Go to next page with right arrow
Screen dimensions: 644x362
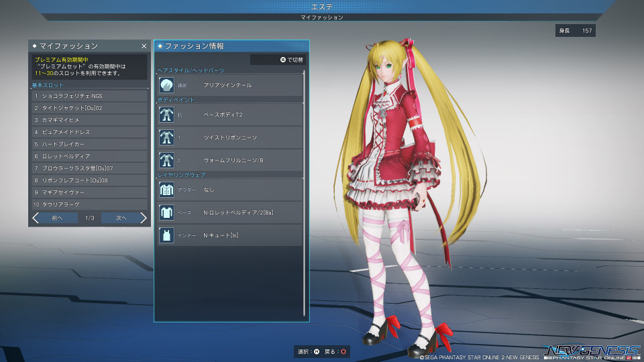point(144,218)
